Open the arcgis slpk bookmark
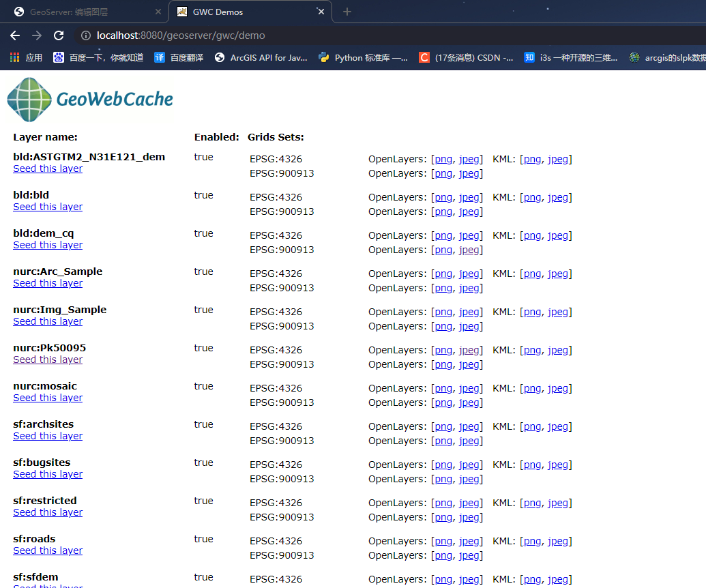 pos(668,57)
